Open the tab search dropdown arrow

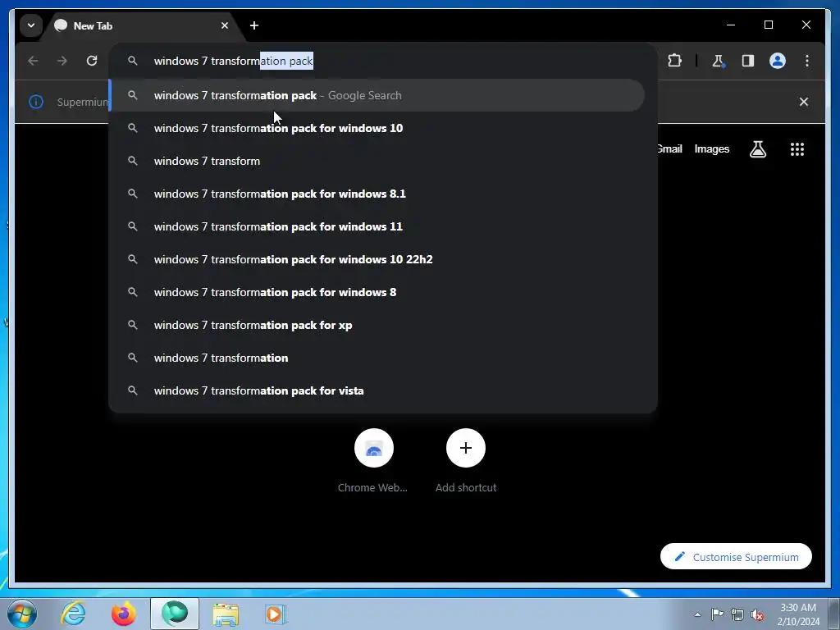tap(31, 25)
